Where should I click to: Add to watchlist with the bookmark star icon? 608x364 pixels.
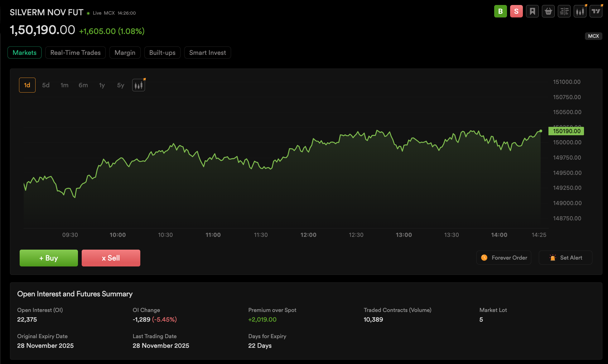pyautogui.click(x=532, y=12)
